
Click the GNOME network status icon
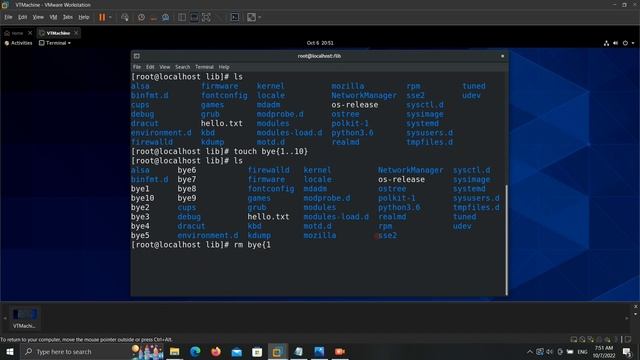607,43
